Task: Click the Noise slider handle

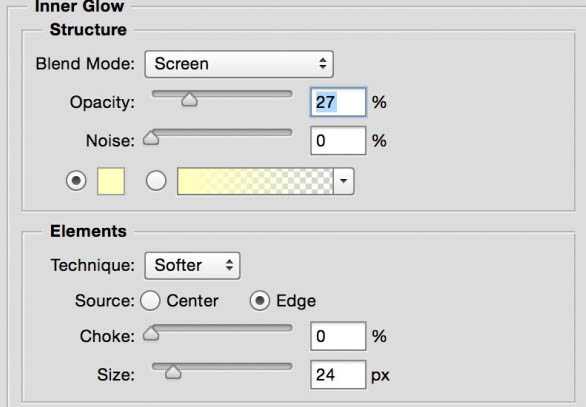Action: pos(151,138)
